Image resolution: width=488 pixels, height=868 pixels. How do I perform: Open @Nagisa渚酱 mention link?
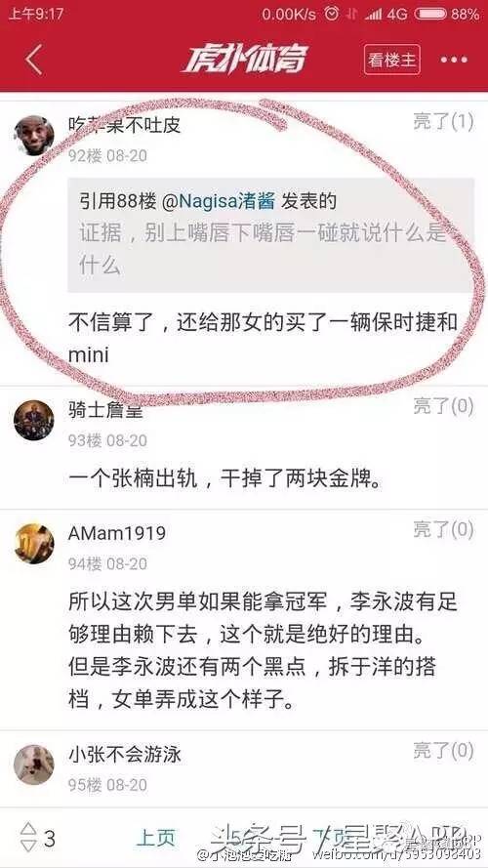coord(218,201)
